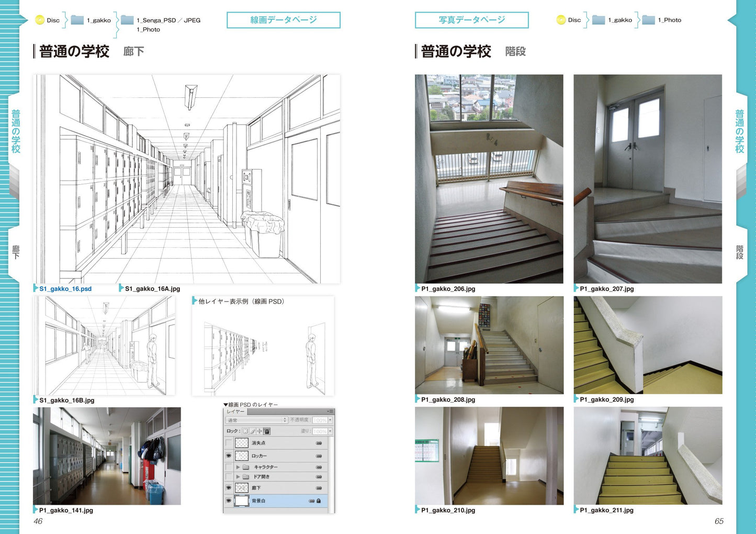
Task: Open the blend mode 通常 dropdown
Action: pyautogui.click(x=257, y=420)
